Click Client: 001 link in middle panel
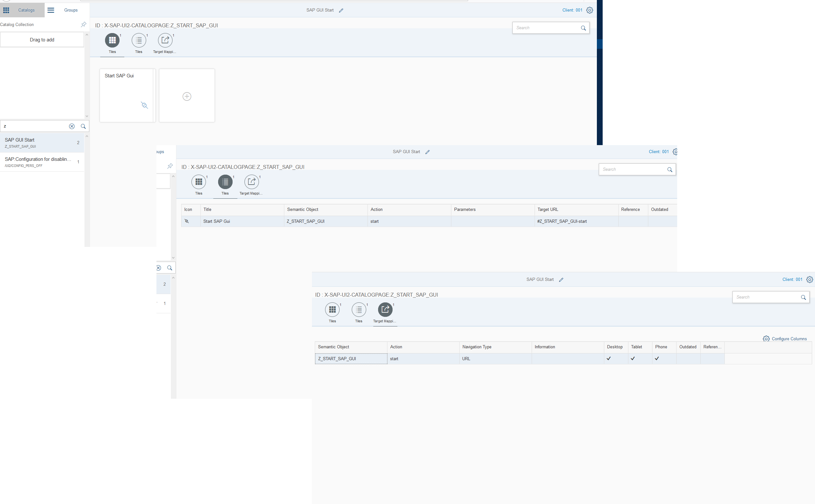This screenshot has height=504, width=815. tap(659, 152)
